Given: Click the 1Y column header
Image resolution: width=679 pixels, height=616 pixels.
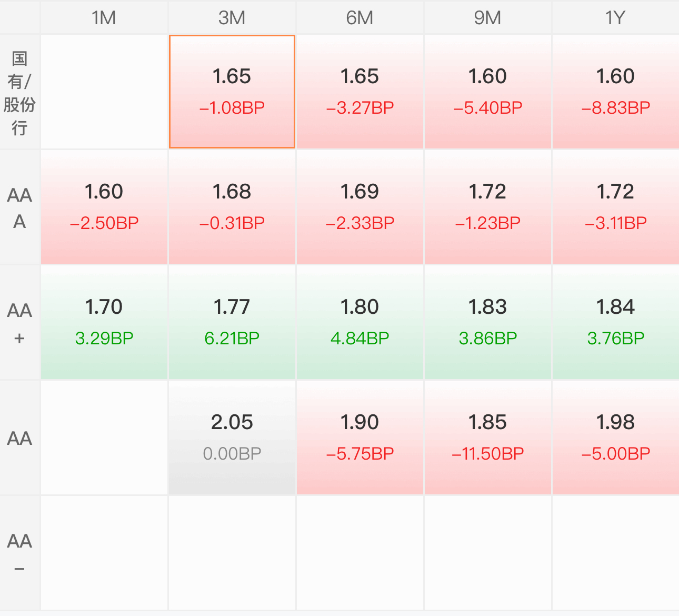Looking at the screenshot, I should pos(615,17).
